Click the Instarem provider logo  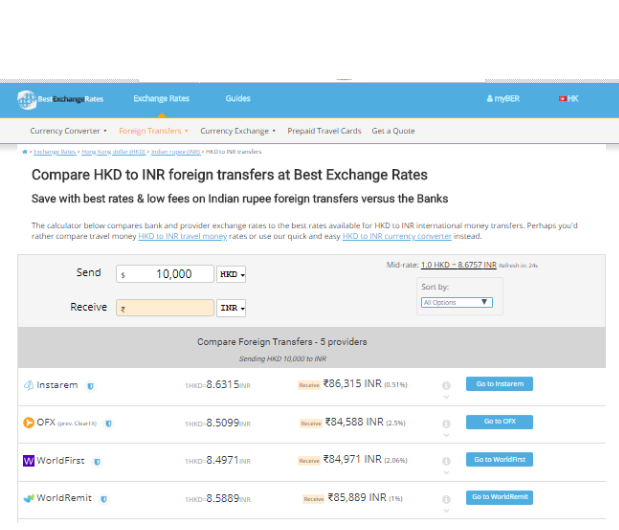tap(28, 385)
